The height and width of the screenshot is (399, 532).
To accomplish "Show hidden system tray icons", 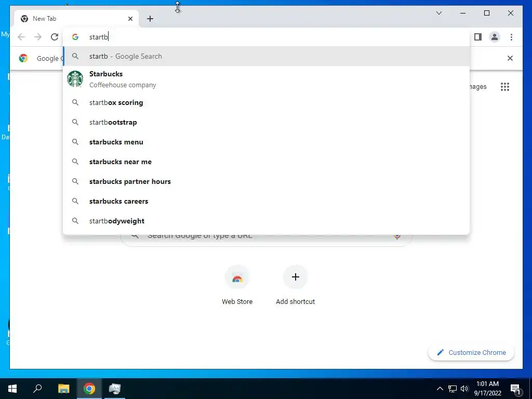I will click(440, 389).
